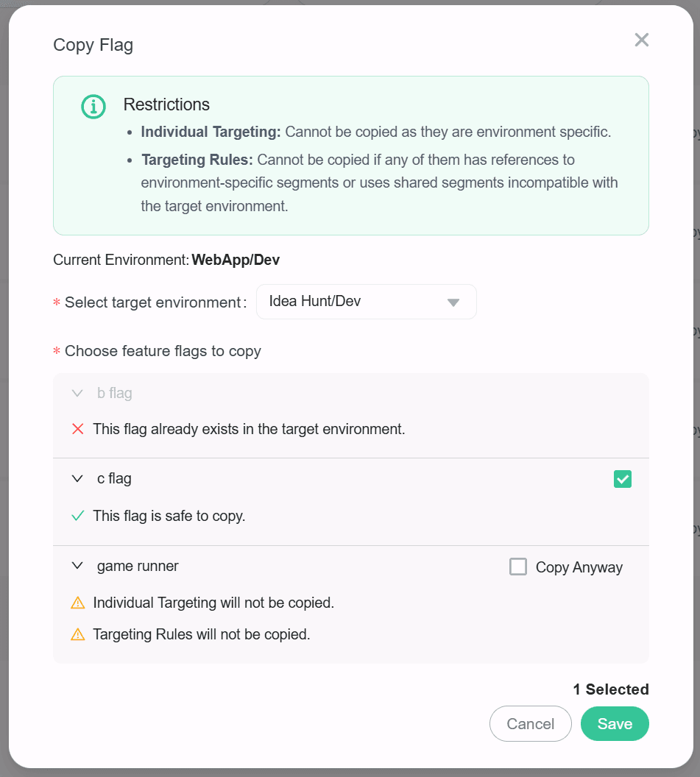Collapse the game runner details
This screenshot has width=700, height=777.
point(77,566)
